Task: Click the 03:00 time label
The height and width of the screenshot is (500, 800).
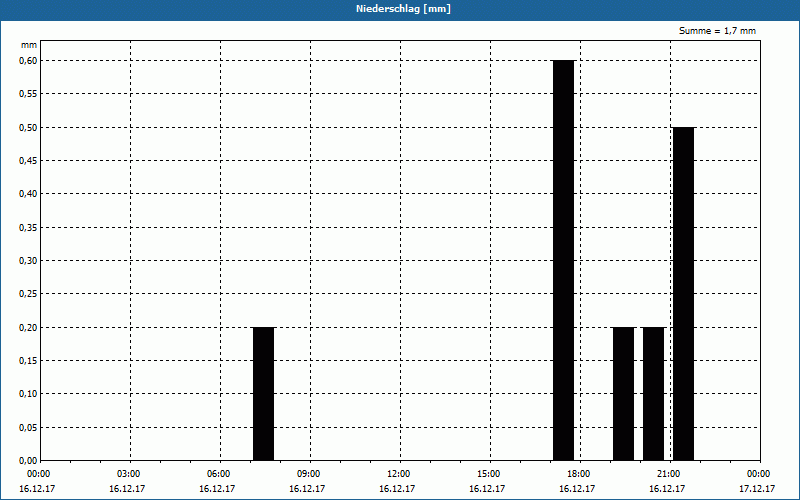Action: point(131,474)
